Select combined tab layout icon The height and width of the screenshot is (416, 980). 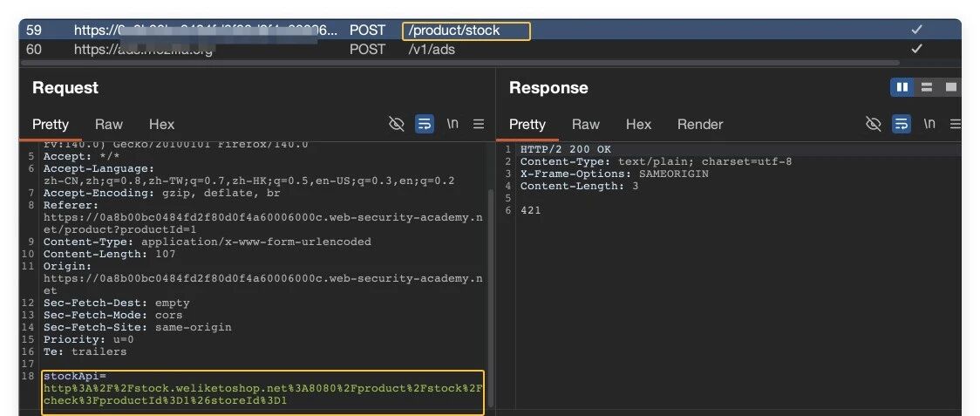(950, 87)
